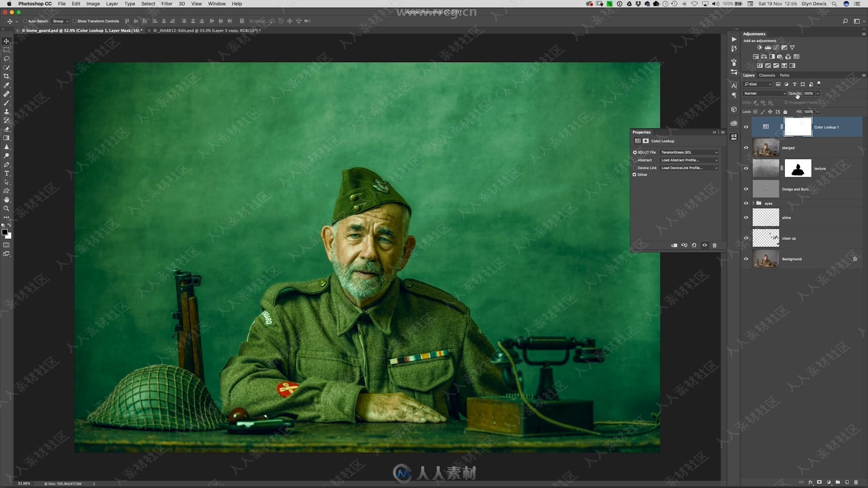The image size is (868, 488).
Task: Select the Gradient tool
Action: click(6, 138)
